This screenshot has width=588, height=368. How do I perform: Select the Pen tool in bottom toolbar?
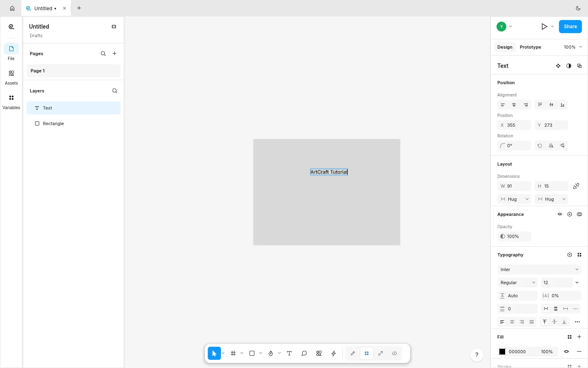[271, 353]
